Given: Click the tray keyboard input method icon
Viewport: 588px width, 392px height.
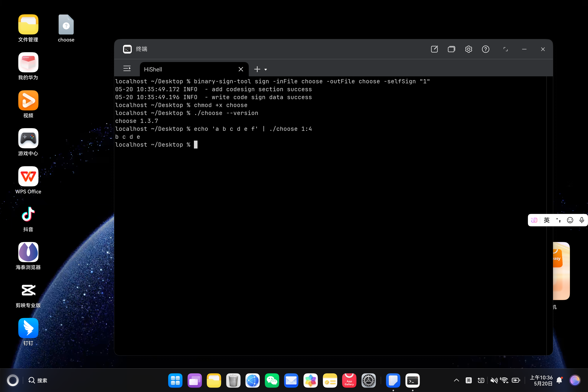Looking at the screenshot, I should click(x=481, y=380).
